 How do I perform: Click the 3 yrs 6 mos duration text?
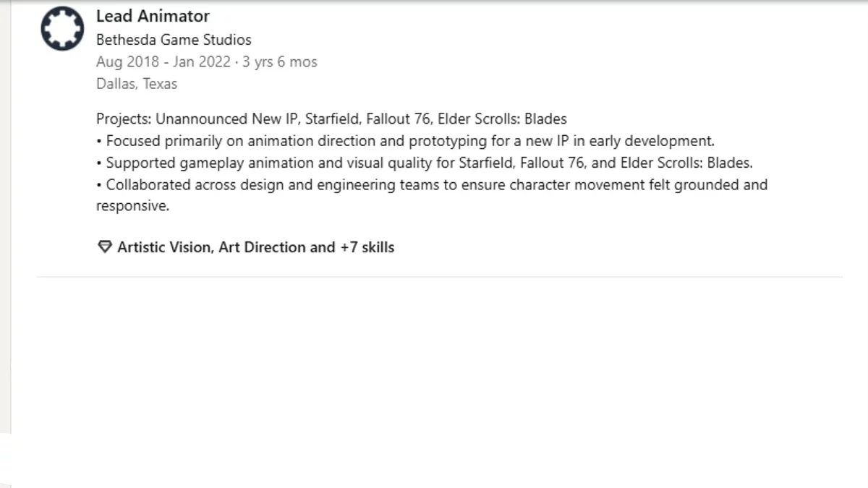click(280, 62)
